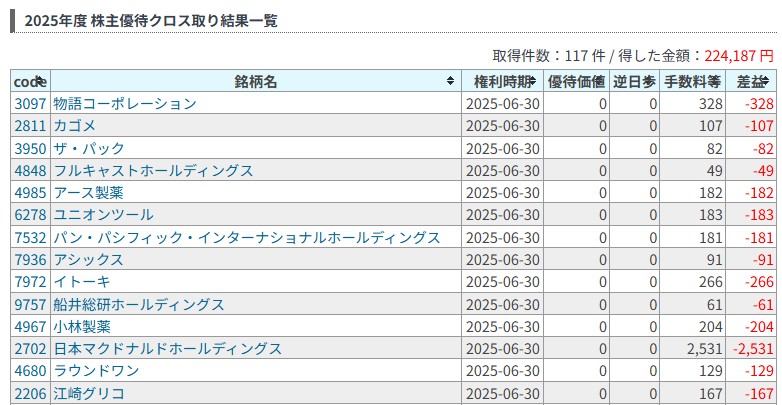Select 手数料等 value 328
The height and width of the screenshot is (405, 782).
click(711, 104)
